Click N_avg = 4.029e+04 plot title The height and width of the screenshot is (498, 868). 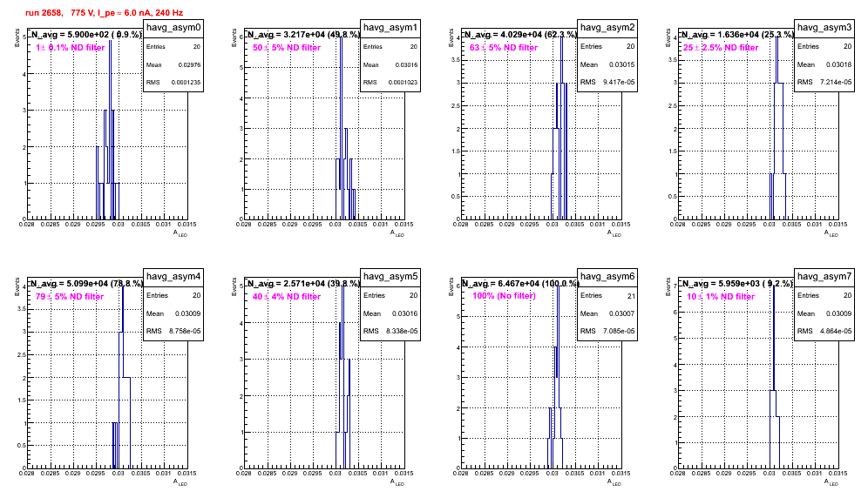[520, 34]
